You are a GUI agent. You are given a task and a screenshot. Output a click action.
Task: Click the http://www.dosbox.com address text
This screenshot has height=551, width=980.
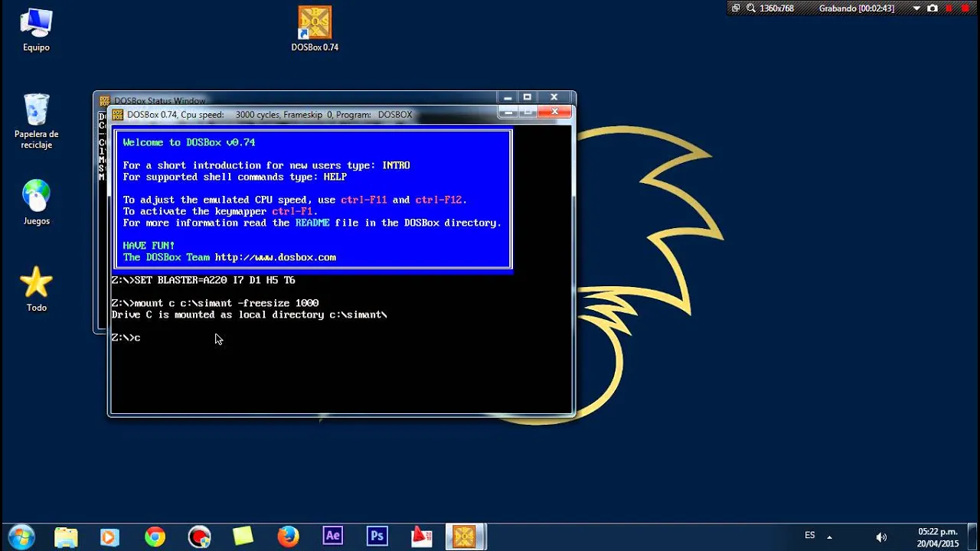click(x=276, y=257)
